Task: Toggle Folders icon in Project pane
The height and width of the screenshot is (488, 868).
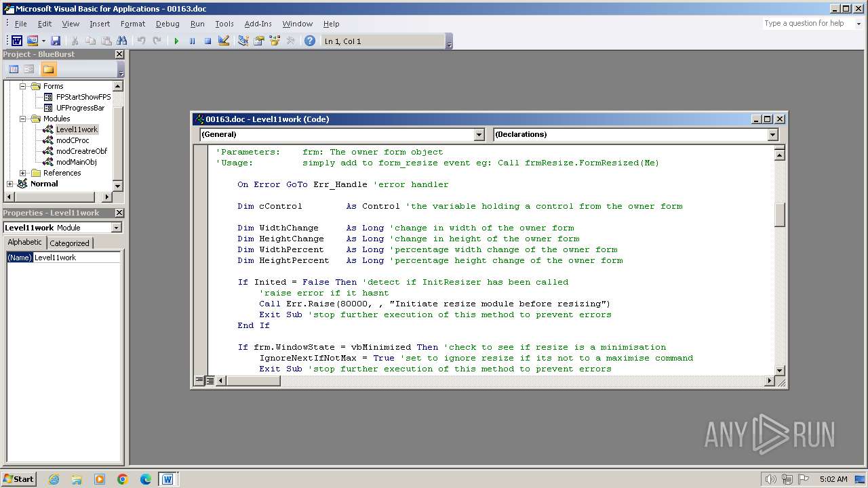Action: click(x=48, y=69)
